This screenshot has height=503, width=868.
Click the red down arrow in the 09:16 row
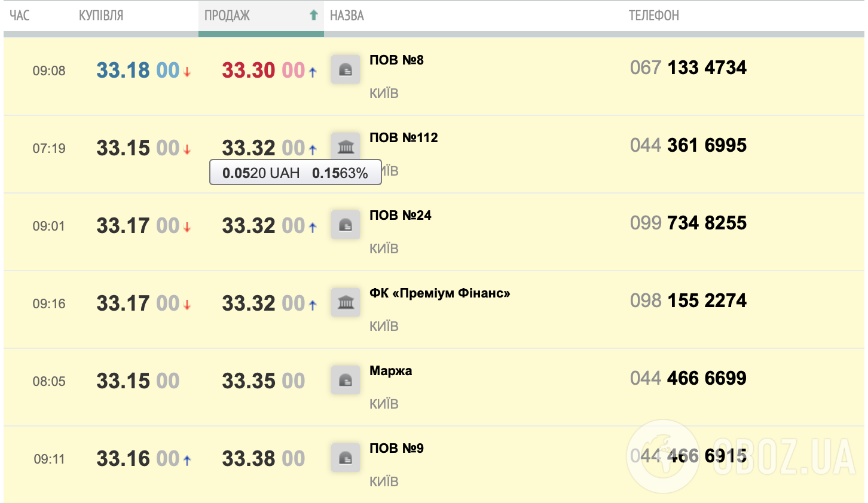click(x=187, y=305)
